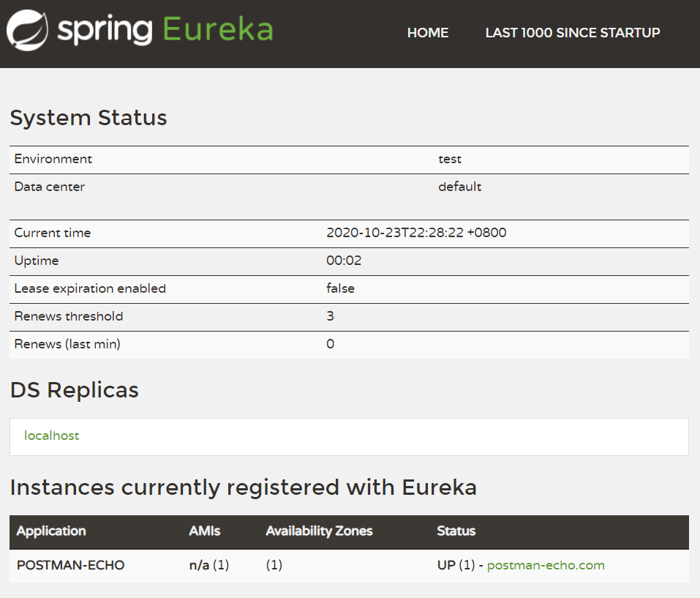Image resolution: width=700 pixels, height=598 pixels.
Task: Open the HOME nav item
Action: tap(428, 33)
